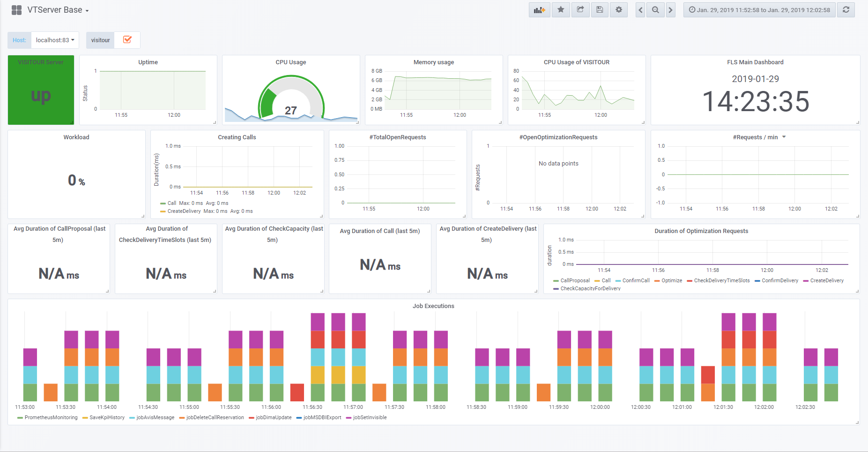This screenshot has height=452, width=868.
Task: Expand the #Requests / min panel menu
Action: click(x=784, y=137)
